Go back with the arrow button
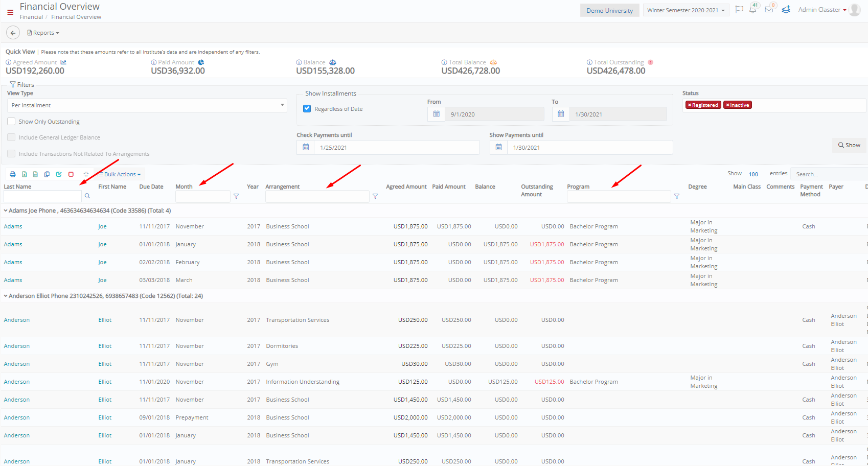The image size is (868, 466). (13, 33)
